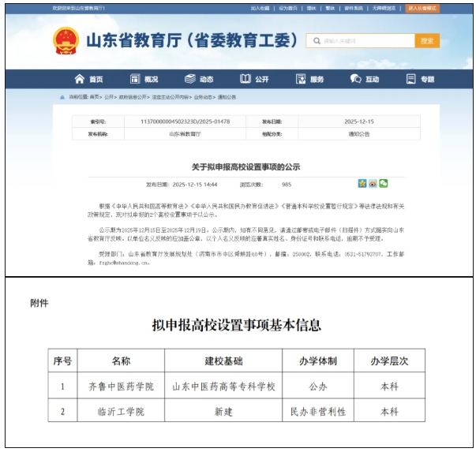
Task: Click the 通知公告 breadcrumb link
Action: coord(227,97)
